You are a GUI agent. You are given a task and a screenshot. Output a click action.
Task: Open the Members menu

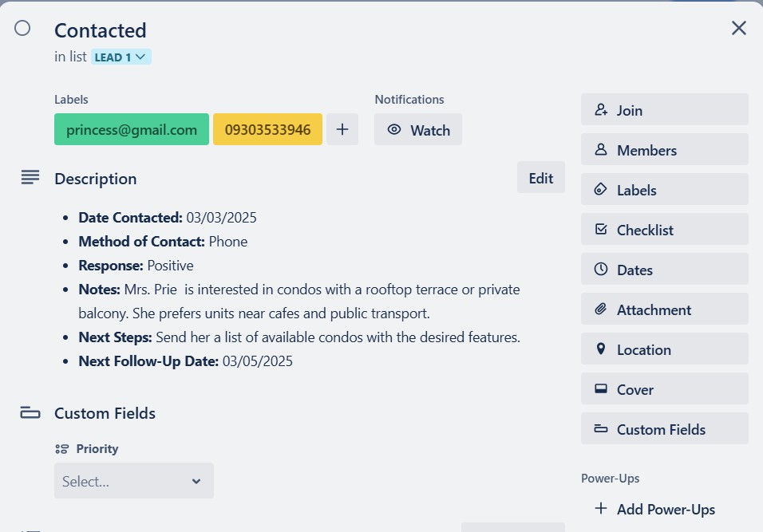tap(664, 150)
